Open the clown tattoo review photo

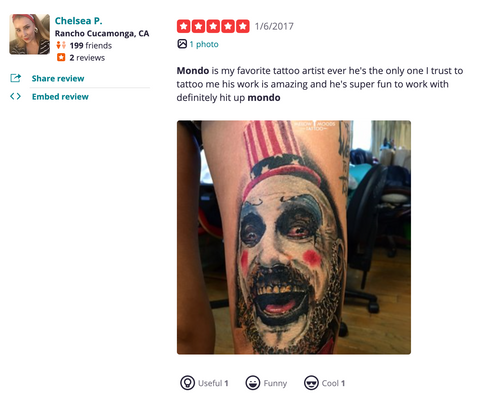click(294, 237)
